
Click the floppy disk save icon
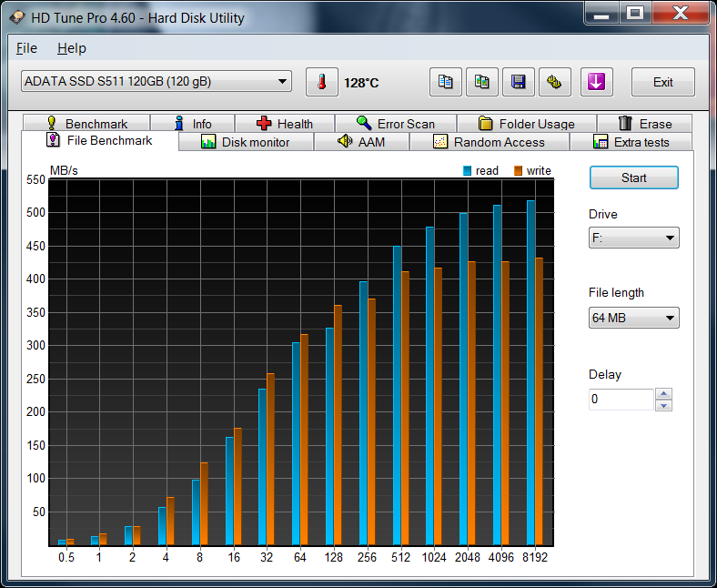coord(519,82)
